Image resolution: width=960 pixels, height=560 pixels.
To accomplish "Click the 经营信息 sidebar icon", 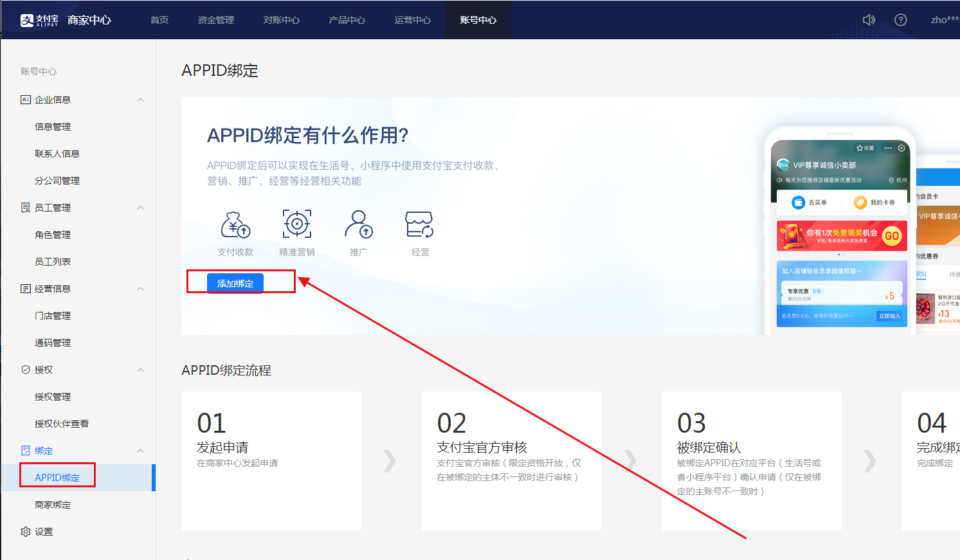I will pos(26,289).
